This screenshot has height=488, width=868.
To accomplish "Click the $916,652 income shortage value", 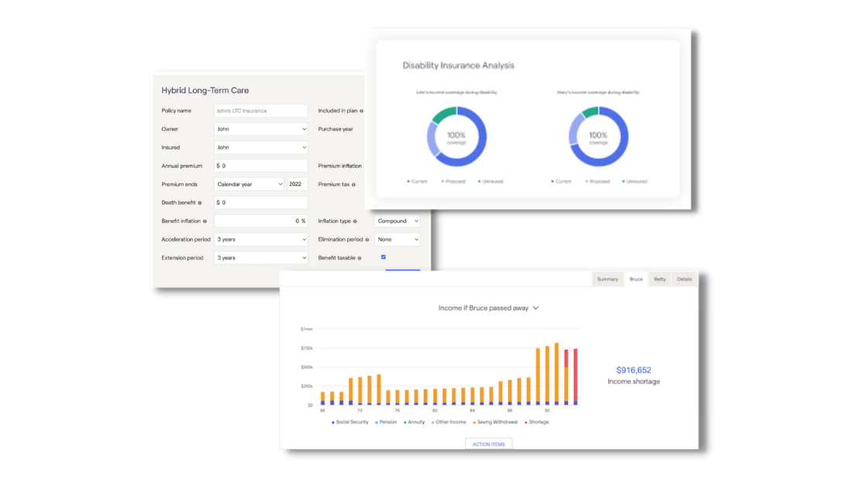I will (634, 370).
